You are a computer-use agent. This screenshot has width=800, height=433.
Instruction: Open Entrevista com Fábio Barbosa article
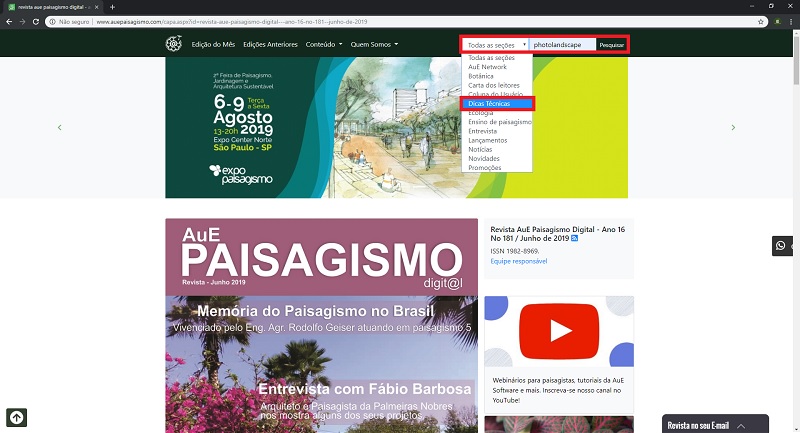pyautogui.click(x=365, y=389)
